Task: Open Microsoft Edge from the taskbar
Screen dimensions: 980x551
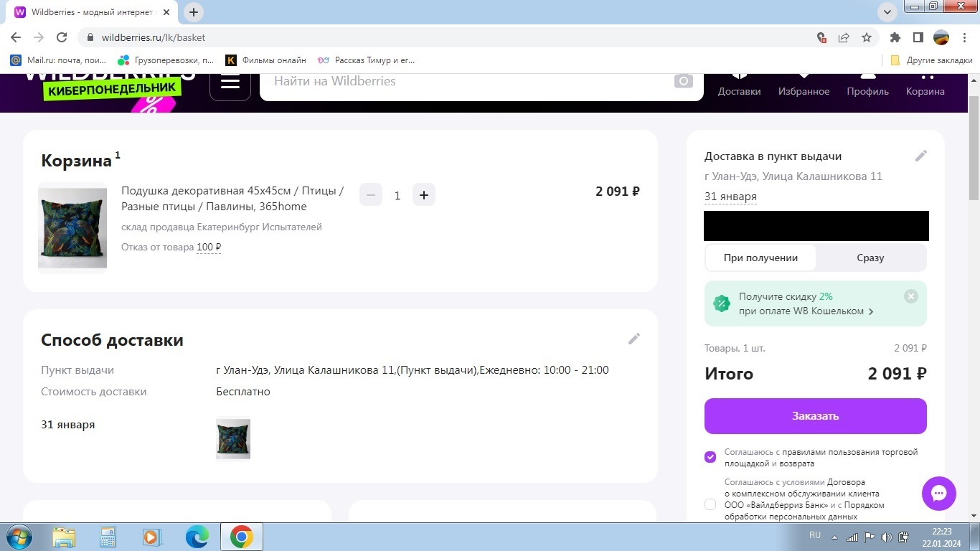Action: (197, 537)
